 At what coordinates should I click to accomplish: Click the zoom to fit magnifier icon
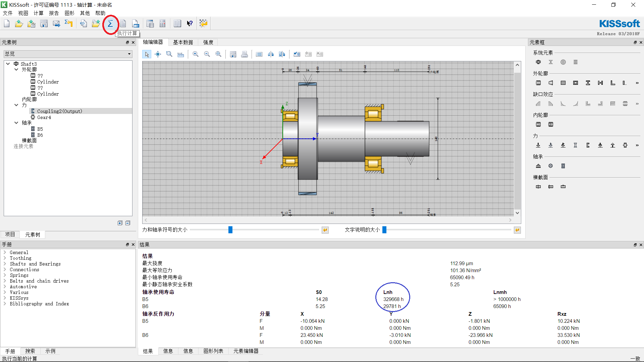[x=218, y=54]
